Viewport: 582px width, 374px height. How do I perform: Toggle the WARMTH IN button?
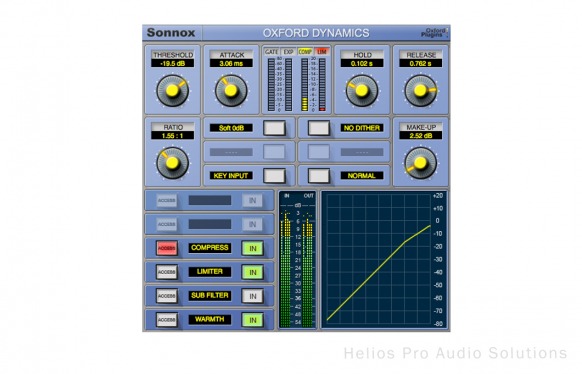[x=253, y=320]
